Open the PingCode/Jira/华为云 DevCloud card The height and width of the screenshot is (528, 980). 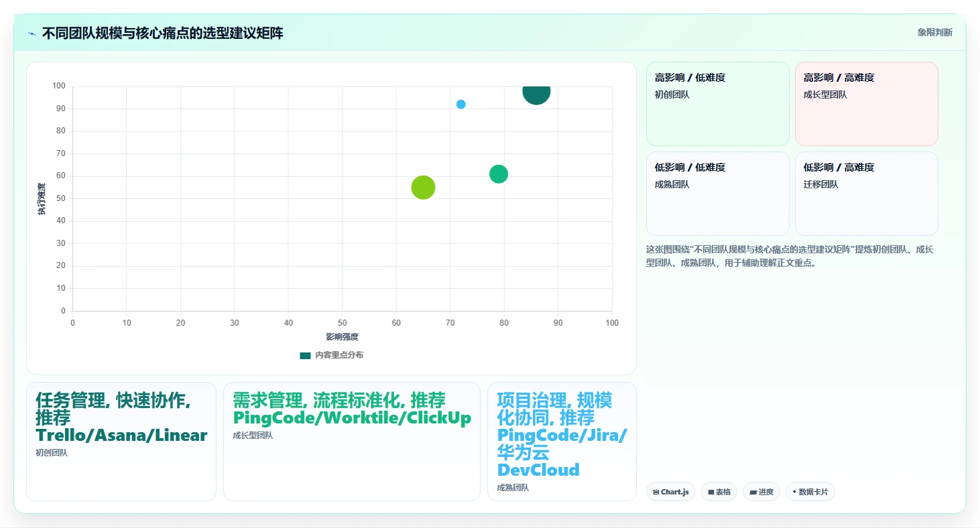[562, 442]
